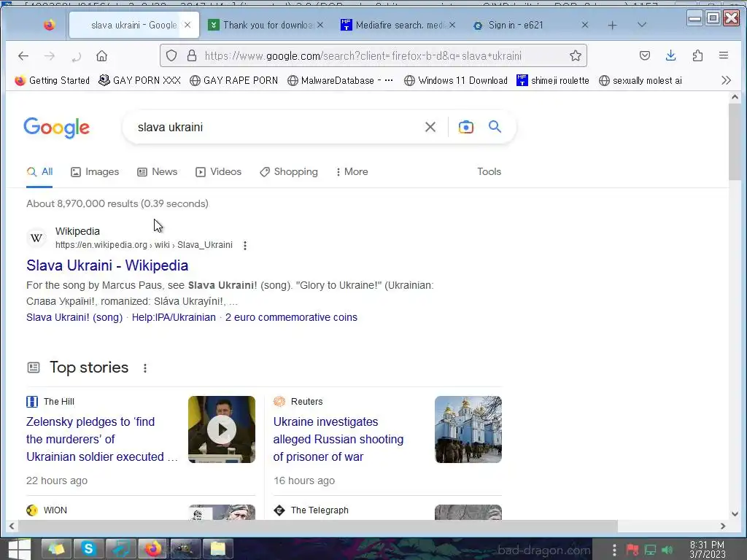The image size is (747, 560).
Task: Close the Sign in - e621 tab
Action: pos(585,25)
